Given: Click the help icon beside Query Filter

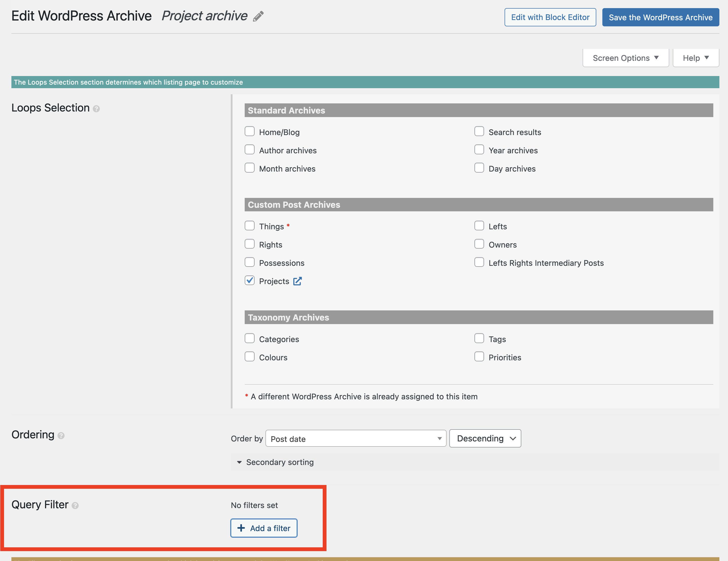Looking at the screenshot, I should click(x=75, y=506).
